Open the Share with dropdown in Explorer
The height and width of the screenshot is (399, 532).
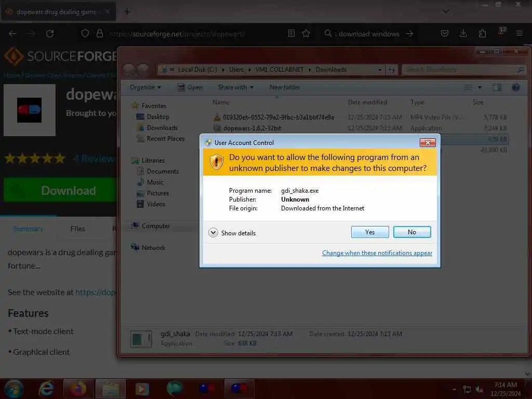coord(235,87)
